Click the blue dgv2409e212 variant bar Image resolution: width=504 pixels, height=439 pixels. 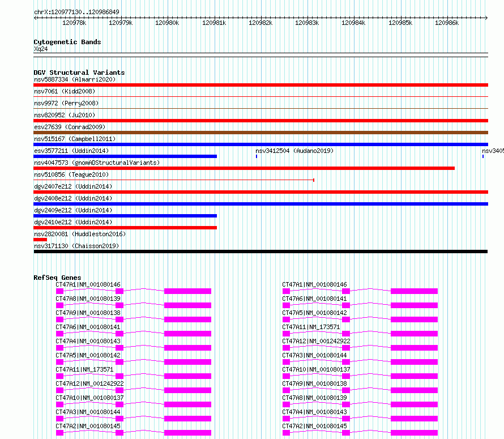pos(125,216)
